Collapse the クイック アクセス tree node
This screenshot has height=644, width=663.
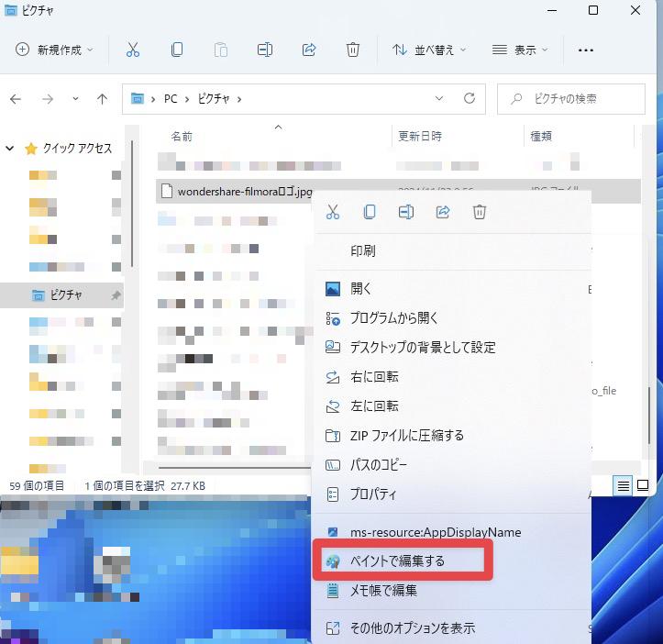click(10, 149)
